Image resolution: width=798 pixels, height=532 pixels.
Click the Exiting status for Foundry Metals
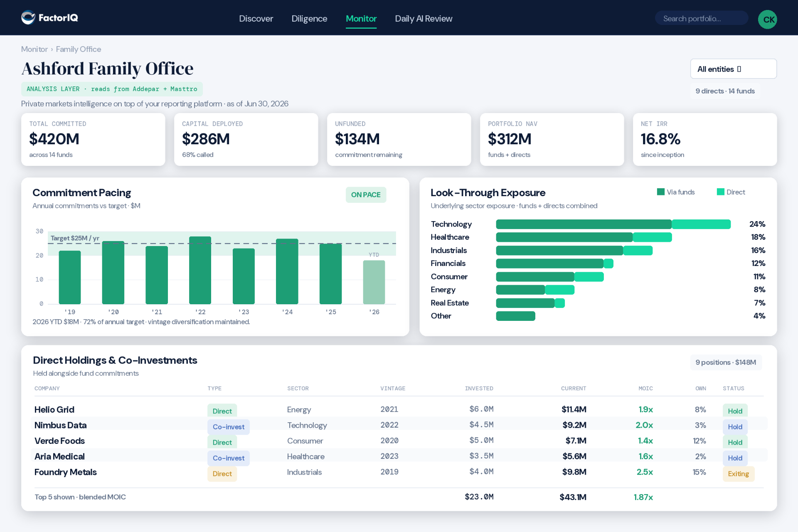pyautogui.click(x=738, y=474)
